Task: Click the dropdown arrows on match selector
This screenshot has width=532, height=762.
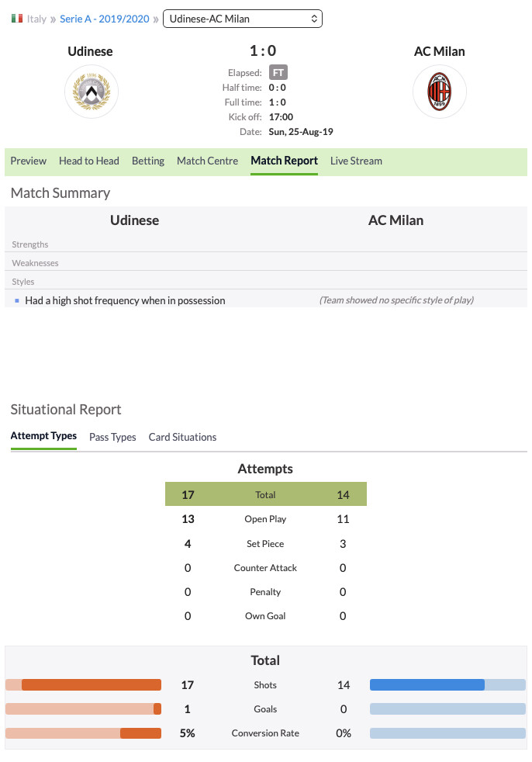Action: (x=314, y=19)
